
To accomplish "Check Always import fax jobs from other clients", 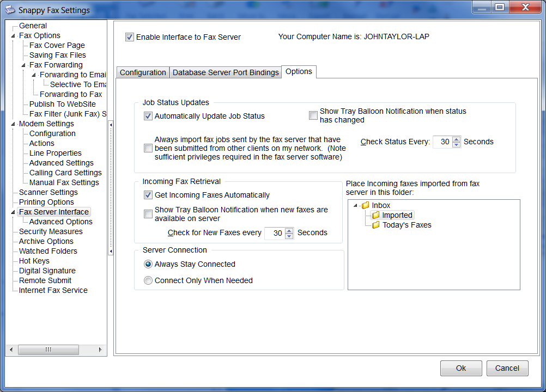I will click(148, 148).
